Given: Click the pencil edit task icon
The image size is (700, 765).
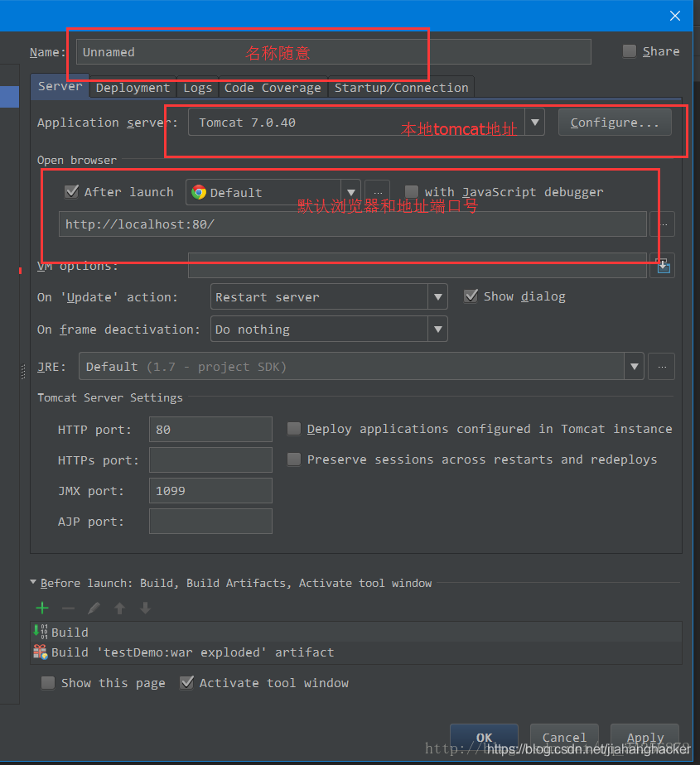Looking at the screenshot, I should click(x=94, y=608).
